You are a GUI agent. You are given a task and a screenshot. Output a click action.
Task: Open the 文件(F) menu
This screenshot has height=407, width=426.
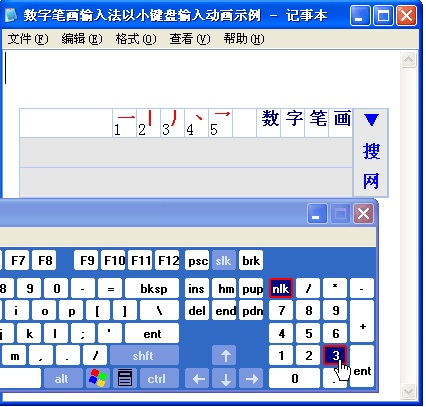pos(28,39)
